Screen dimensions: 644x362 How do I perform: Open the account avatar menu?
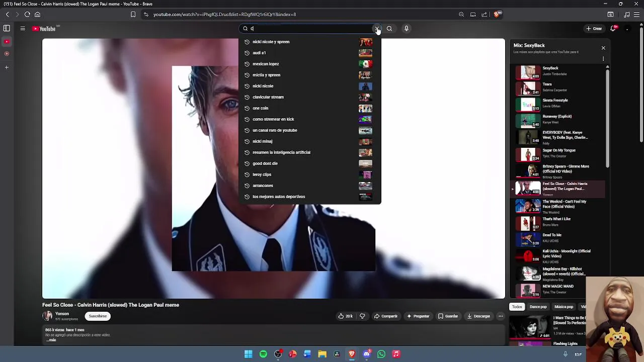627,29
